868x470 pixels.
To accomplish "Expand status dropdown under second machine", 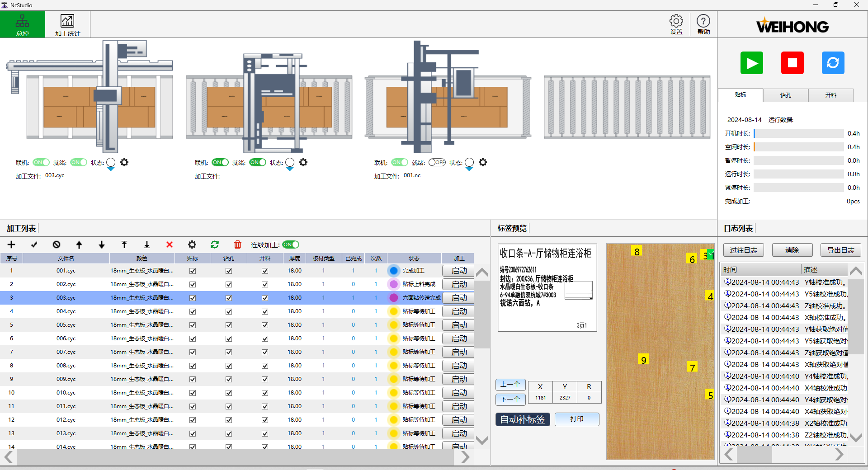I will (x=290, y=169).
